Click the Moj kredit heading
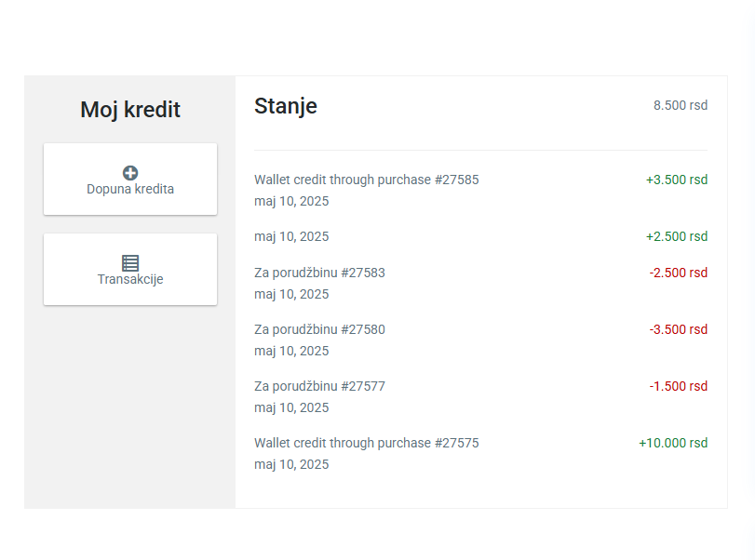755x560 pixels. 130,110
